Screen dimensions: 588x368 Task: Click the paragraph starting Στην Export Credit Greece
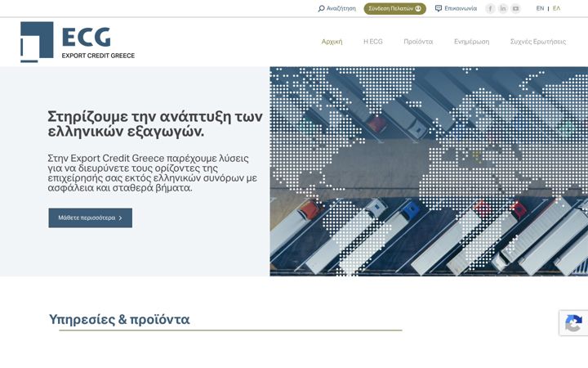pos(152,173)
